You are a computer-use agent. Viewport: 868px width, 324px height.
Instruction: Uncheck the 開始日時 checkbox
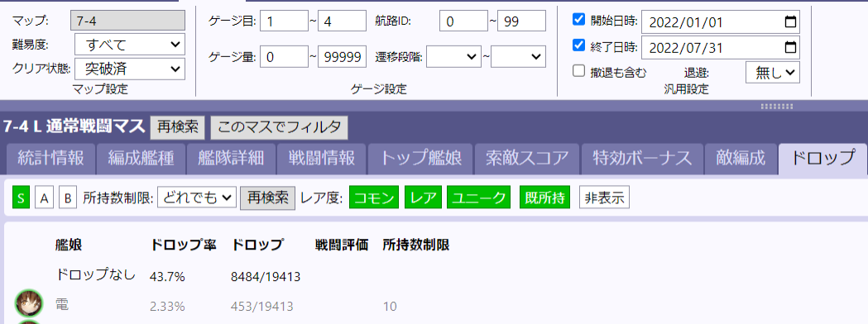pyautogui.click(x=578, y=20)
